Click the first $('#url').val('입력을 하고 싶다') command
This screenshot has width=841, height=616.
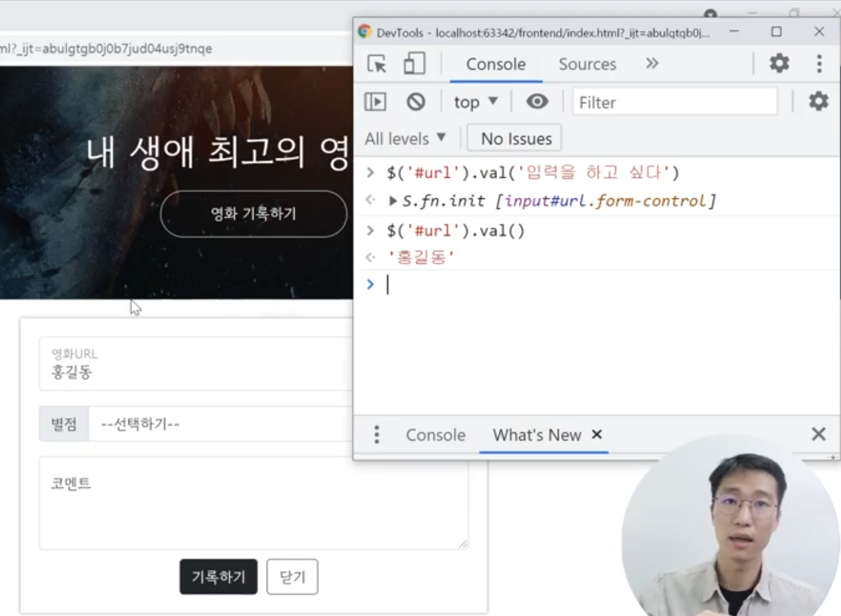[x=533, y=172]
